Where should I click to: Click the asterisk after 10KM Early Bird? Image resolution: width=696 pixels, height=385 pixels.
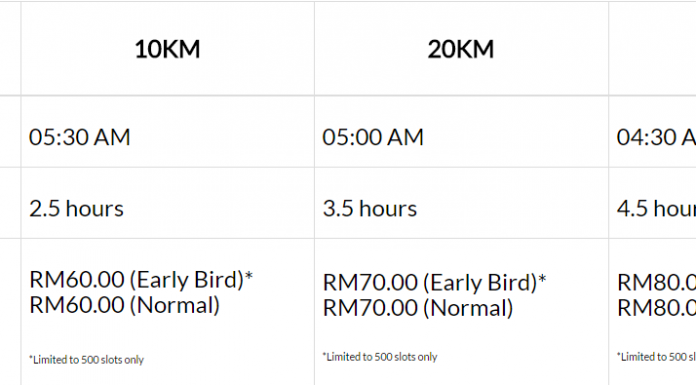(x=249, y=276)
